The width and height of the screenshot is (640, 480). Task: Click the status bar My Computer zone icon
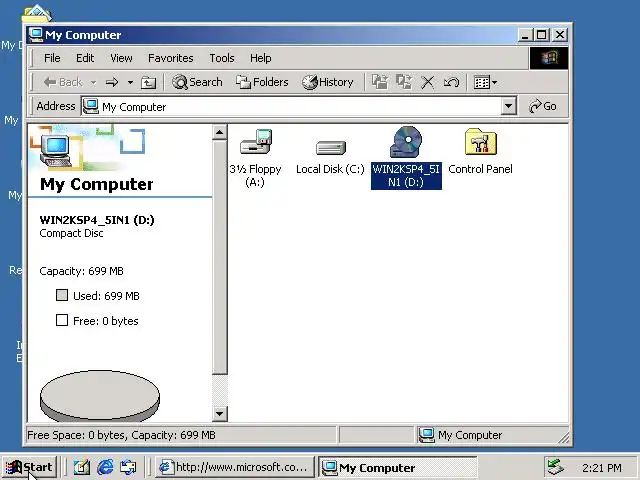(x=427, y=435)
